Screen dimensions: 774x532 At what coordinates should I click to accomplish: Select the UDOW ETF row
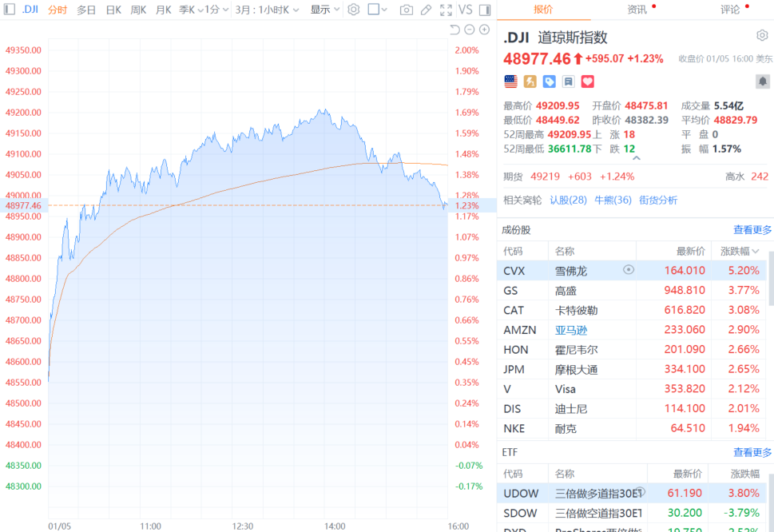632,493
